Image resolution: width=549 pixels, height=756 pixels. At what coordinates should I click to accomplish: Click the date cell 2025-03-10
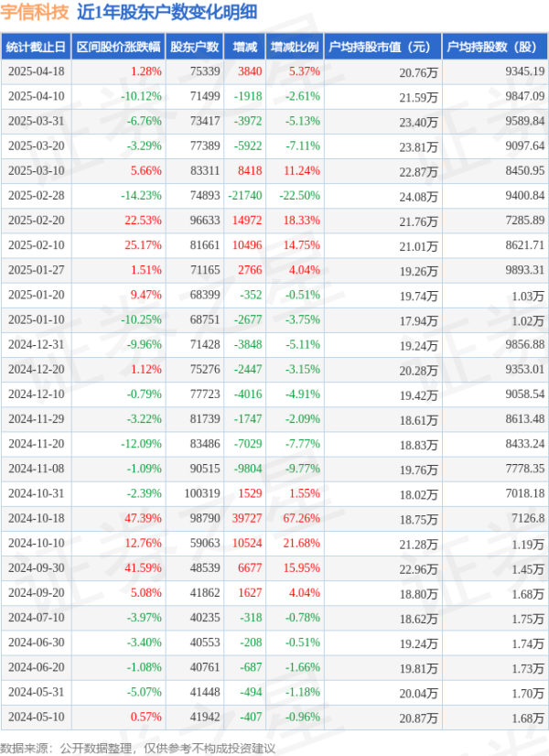(x=37, y=170)
